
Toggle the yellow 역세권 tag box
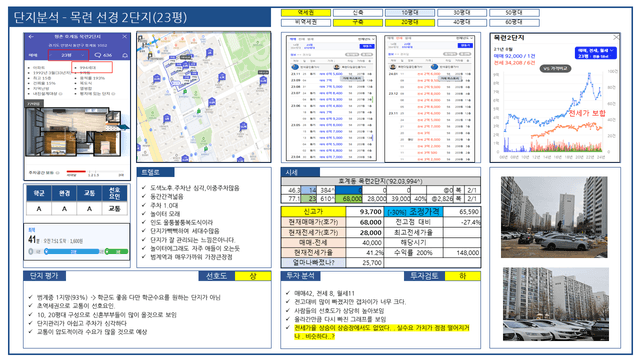305,13
